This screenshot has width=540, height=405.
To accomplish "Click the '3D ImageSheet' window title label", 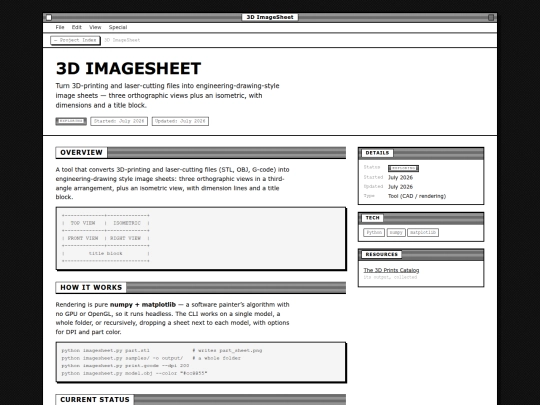I will point(270,17).
